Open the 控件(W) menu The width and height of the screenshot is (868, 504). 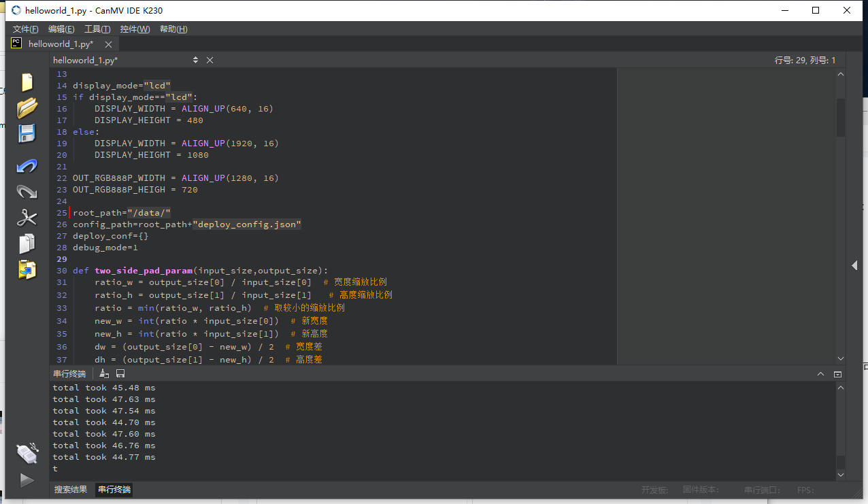point(135,29)
